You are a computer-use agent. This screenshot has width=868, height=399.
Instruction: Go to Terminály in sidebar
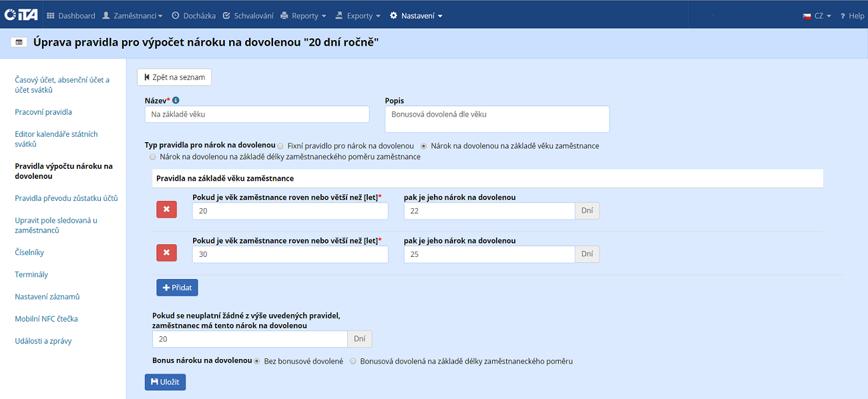click(31, 274)
